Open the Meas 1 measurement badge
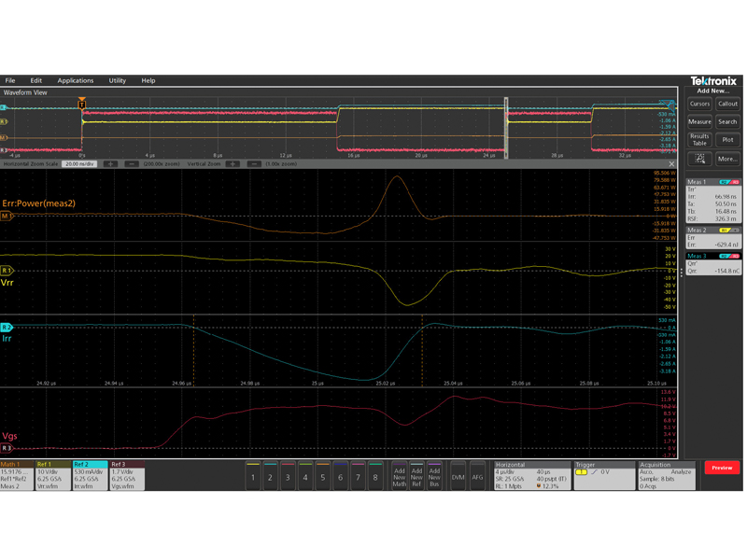 pyautogui.click(x=713, y=201)
